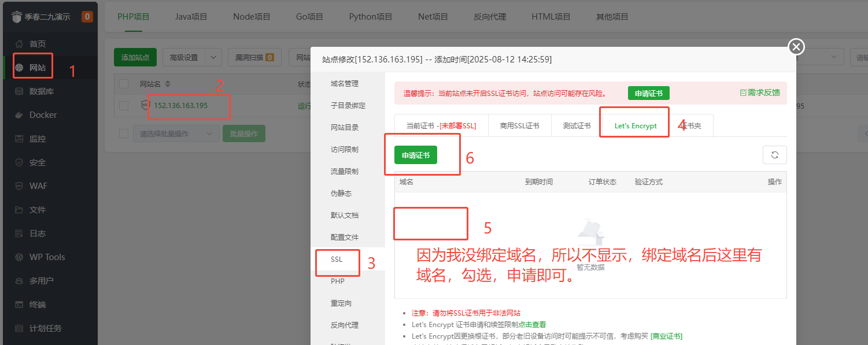
Task: Open the 安全 shield icon in sidebar
Action: [x=19, y=162]
